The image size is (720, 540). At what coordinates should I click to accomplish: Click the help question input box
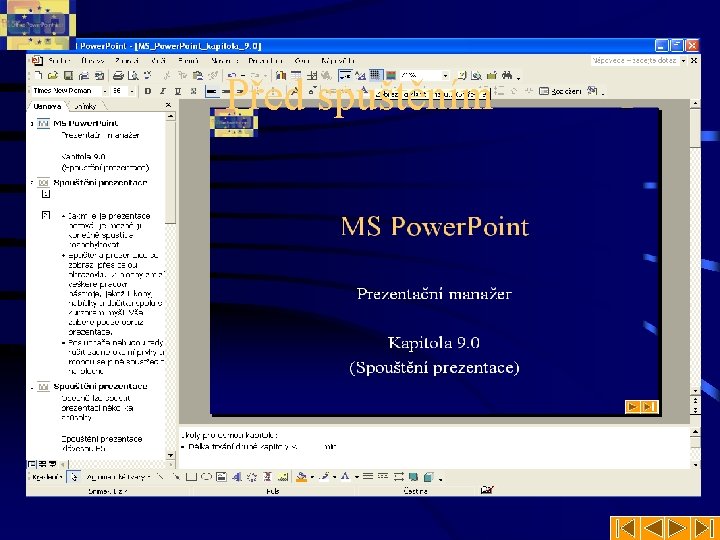coord(634,61)
